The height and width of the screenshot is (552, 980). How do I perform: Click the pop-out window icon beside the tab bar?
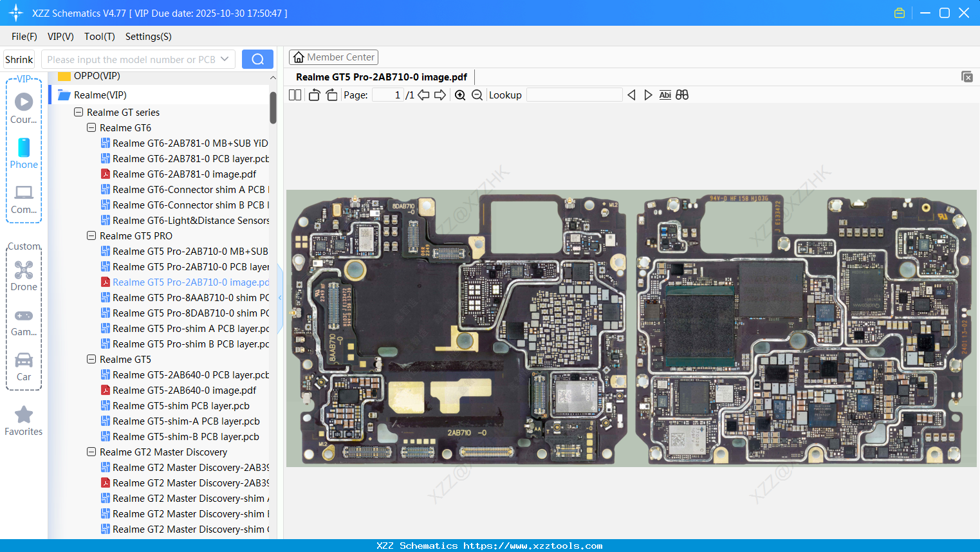[967, 77]
